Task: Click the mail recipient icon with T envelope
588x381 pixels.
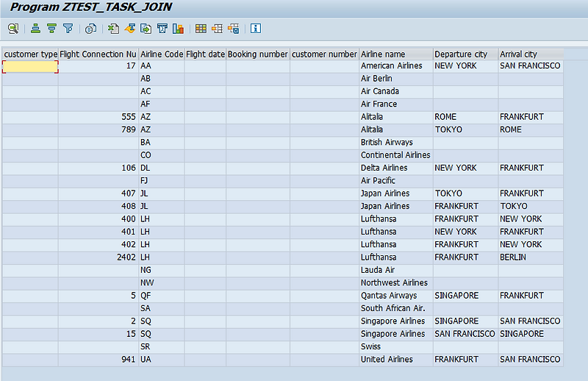Action: pos(162,29)
